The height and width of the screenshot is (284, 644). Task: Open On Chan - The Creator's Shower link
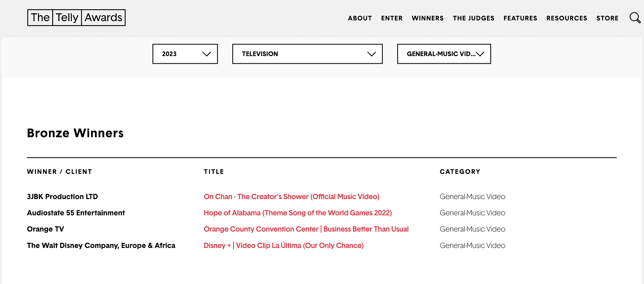click(291, 197)
